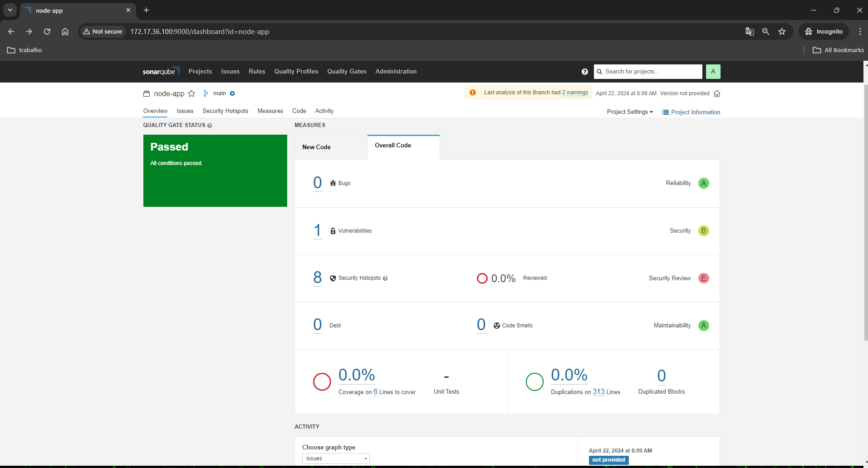Open the Projects menu
Image resolution: width=868 pixels, height=468 pixels.
tap(200, 72)
